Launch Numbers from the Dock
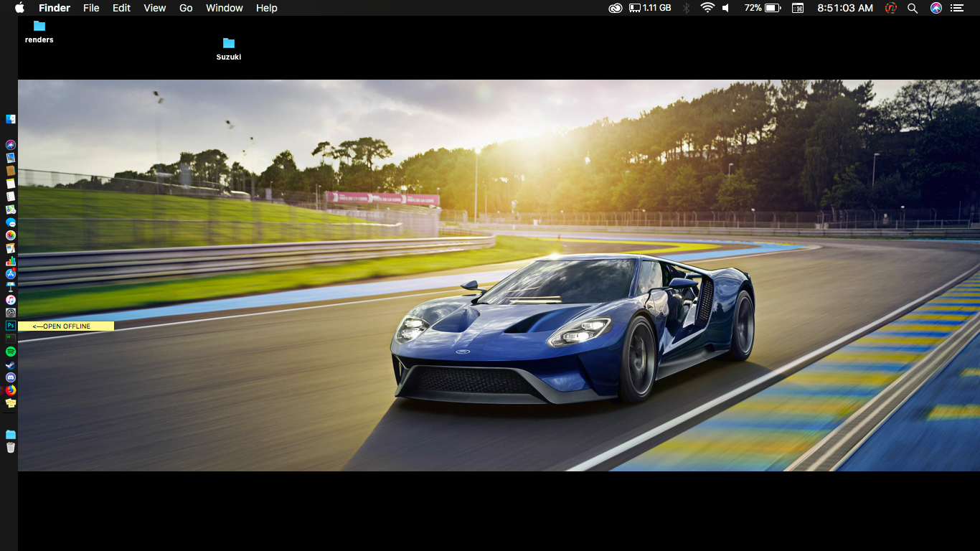 (x=11, y=261)
